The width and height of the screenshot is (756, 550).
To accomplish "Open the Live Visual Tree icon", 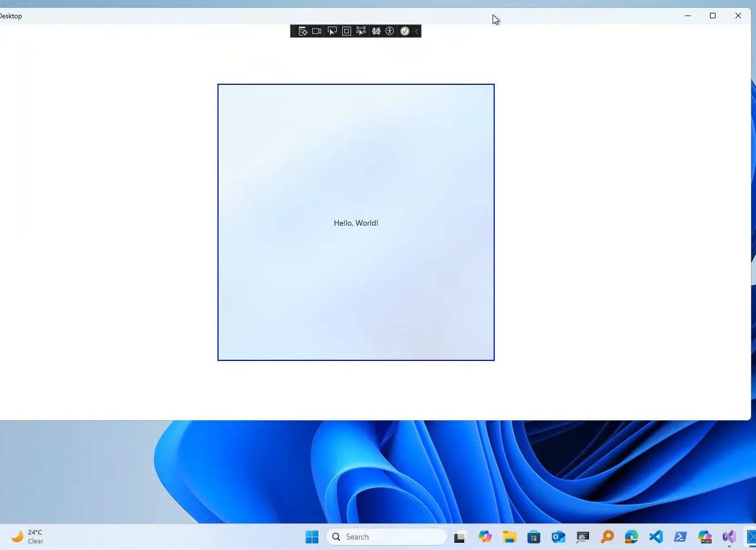I will 302,32.
